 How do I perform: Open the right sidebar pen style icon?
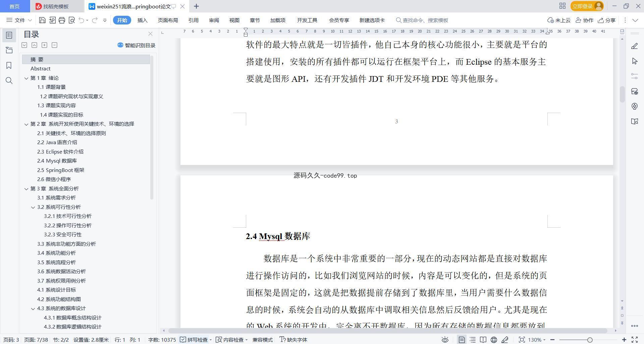634,46
